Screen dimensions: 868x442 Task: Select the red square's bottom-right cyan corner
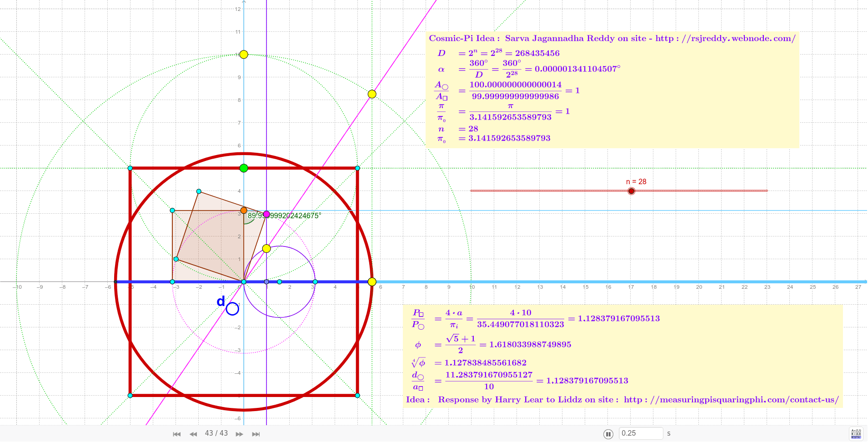(357, 396)
